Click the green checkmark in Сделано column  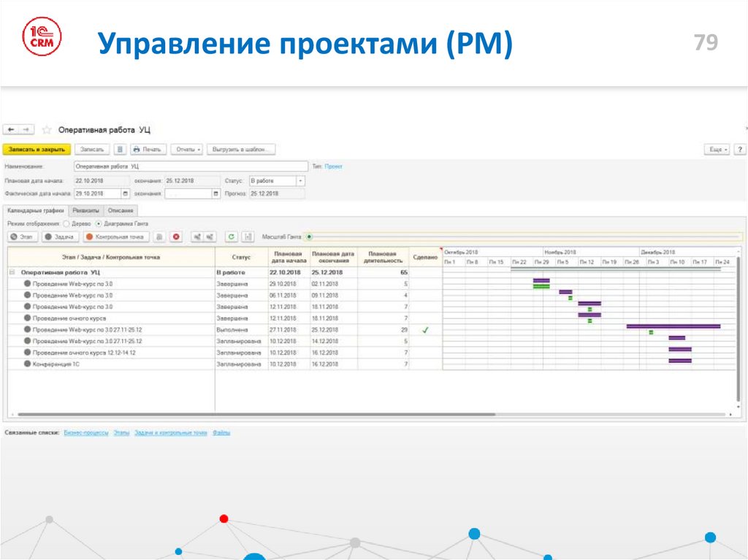pyautogui.click(x=426, y=329)
